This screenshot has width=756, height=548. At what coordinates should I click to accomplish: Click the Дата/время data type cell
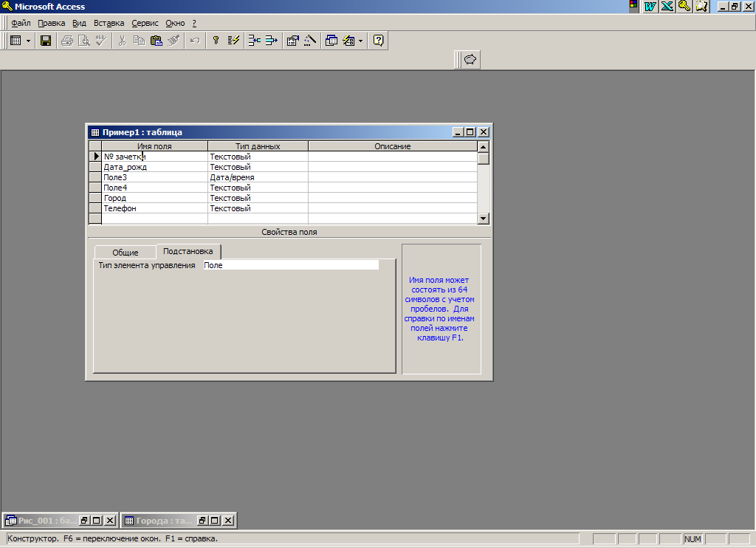[x=258, y=177]
